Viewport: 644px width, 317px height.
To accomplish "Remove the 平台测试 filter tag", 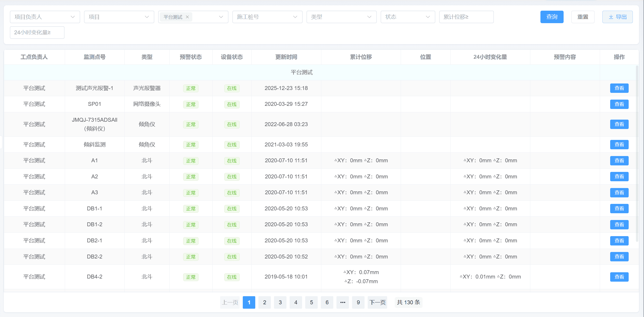I will (x=187, y=17).
